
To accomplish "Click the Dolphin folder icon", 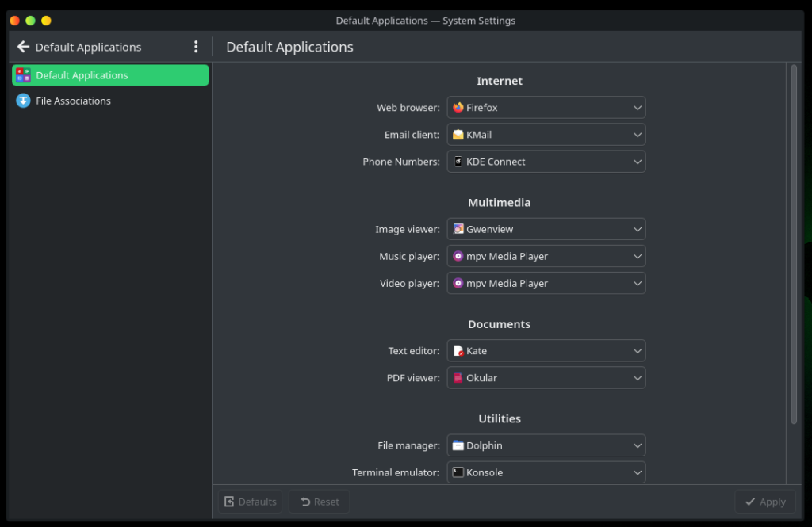I will (458, 445).
